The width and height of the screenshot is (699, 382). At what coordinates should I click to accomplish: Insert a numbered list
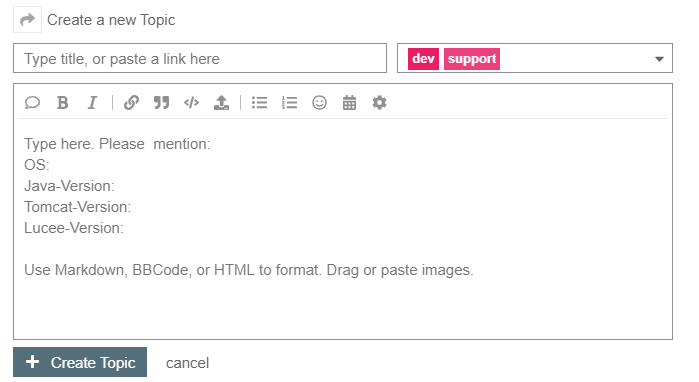pos(289,103)
